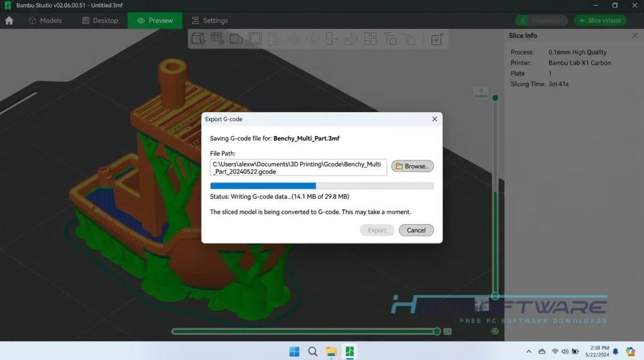
Task: Select the Rotate tool in toolbar
Action: pyautogui.click(x=313, y=38)
